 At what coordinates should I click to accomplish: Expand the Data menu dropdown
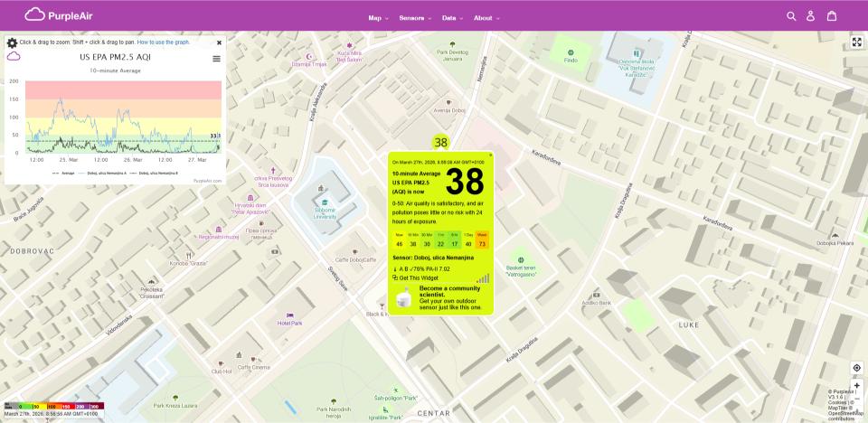[452, 18]
